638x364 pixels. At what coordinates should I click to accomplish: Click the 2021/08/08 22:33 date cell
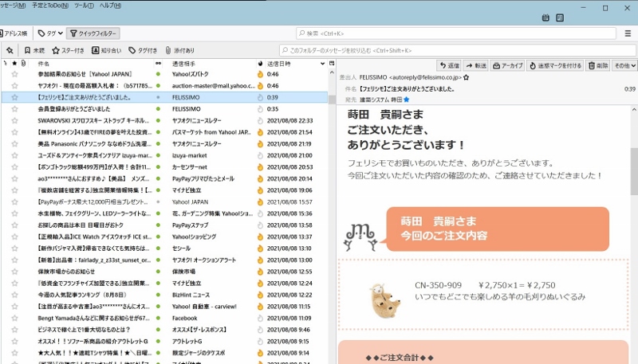point(289,120)
